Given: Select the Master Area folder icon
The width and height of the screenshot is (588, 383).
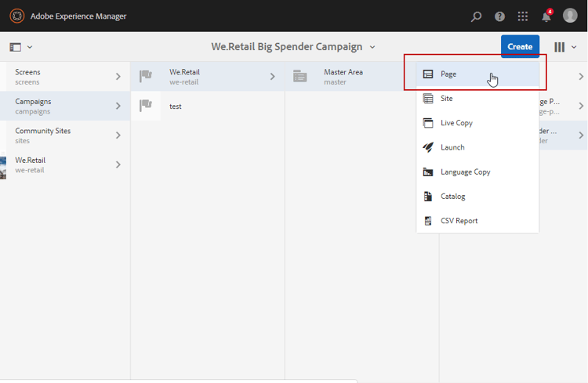Looking at the screenshot, I should [x=299, y=76].
